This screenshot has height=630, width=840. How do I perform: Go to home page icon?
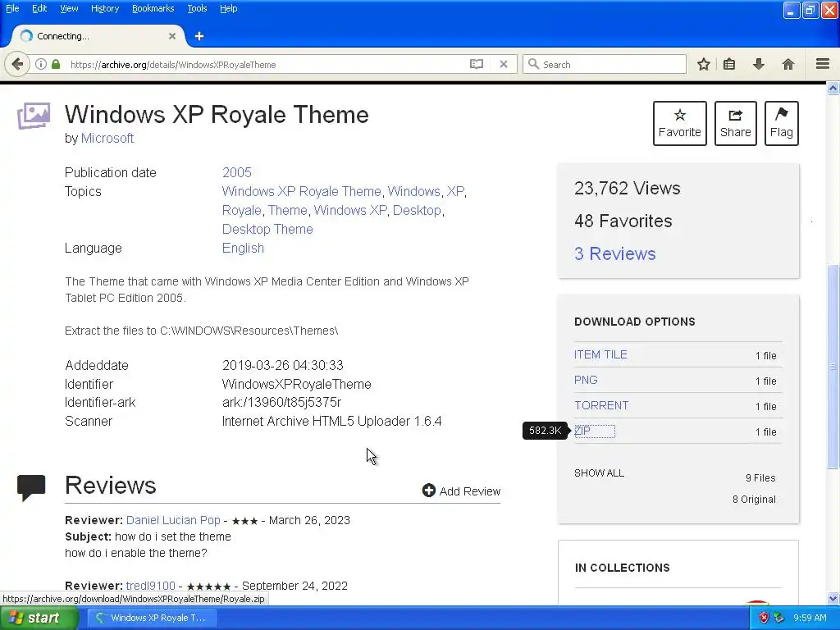click(788, 64)
